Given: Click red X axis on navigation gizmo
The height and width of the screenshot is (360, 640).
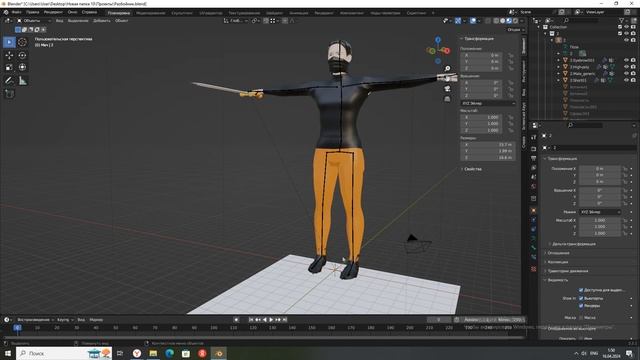Looking at the screenshot, I should (x=447, y=51).
